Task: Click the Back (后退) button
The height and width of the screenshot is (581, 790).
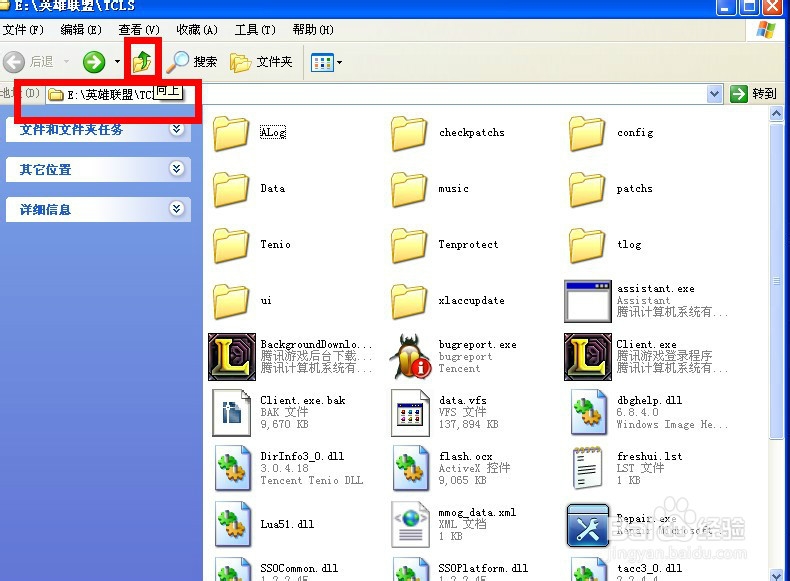Action: pos(29,62)
